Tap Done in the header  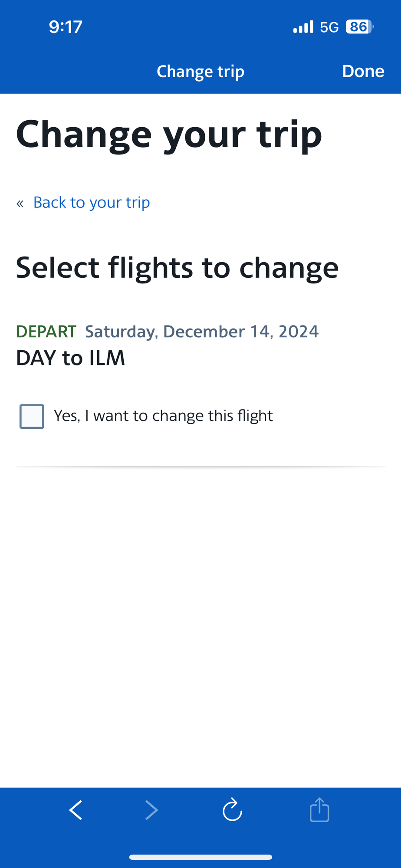pyautogui.click(x=363, y=71)
